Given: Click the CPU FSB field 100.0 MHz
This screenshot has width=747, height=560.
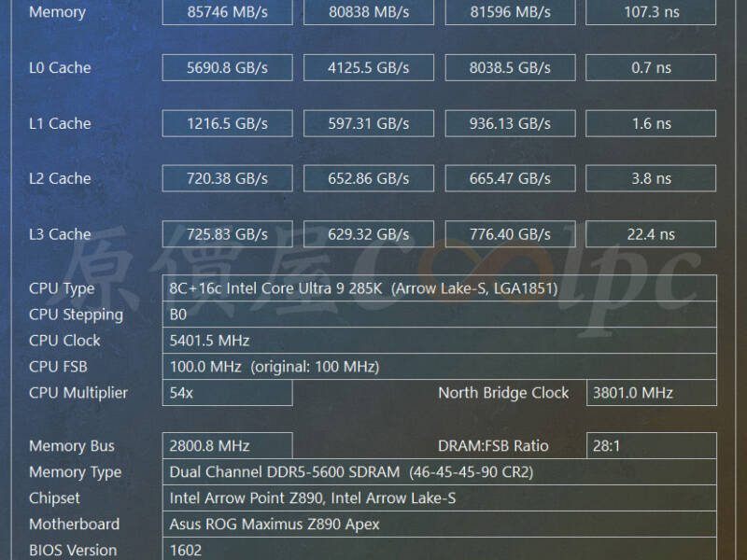Looking at the screenshot, I should pos(439,367).
